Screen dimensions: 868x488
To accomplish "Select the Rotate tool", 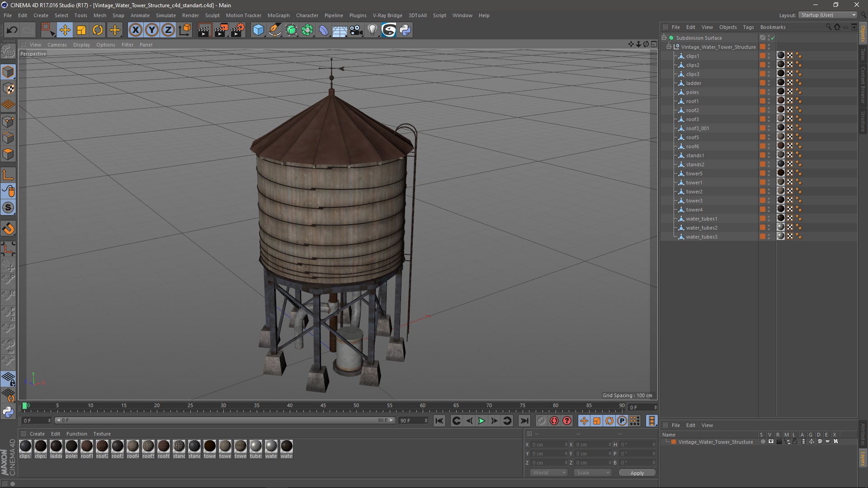I will (98, 30).
